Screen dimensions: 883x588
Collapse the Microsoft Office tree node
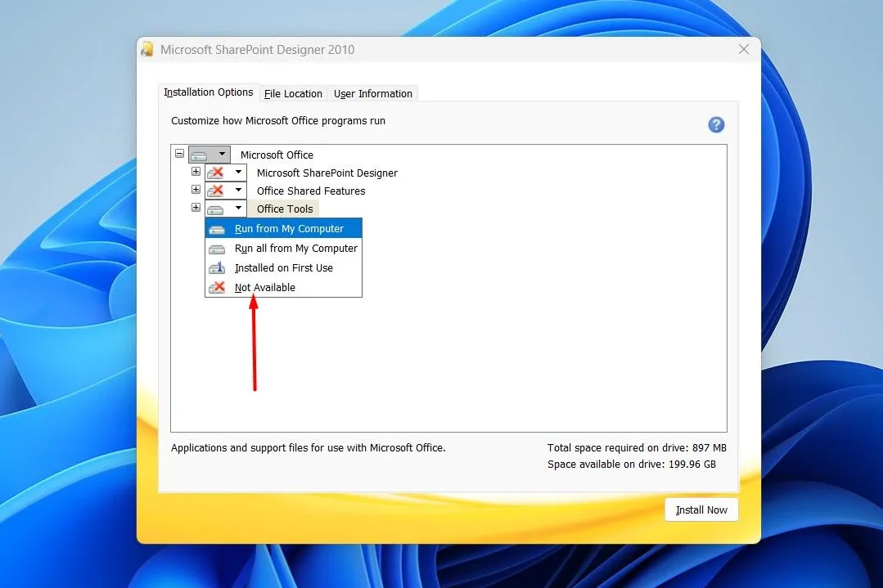pos(178,153)
